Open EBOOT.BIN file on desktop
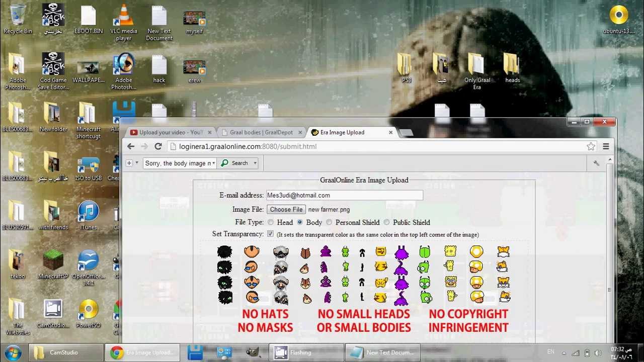Screen dimensions: 644x362 [x=89, y=19]
